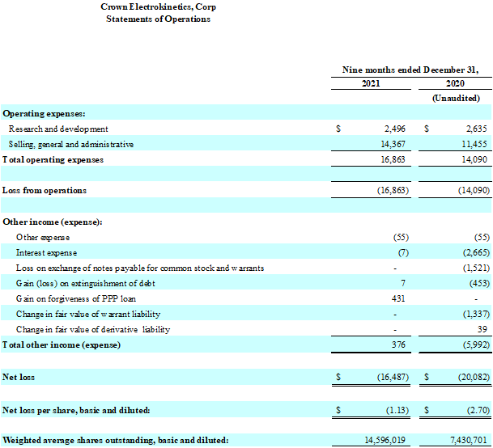Select the Gain on forgiveness of PPP loan 431

click(397, 298)
